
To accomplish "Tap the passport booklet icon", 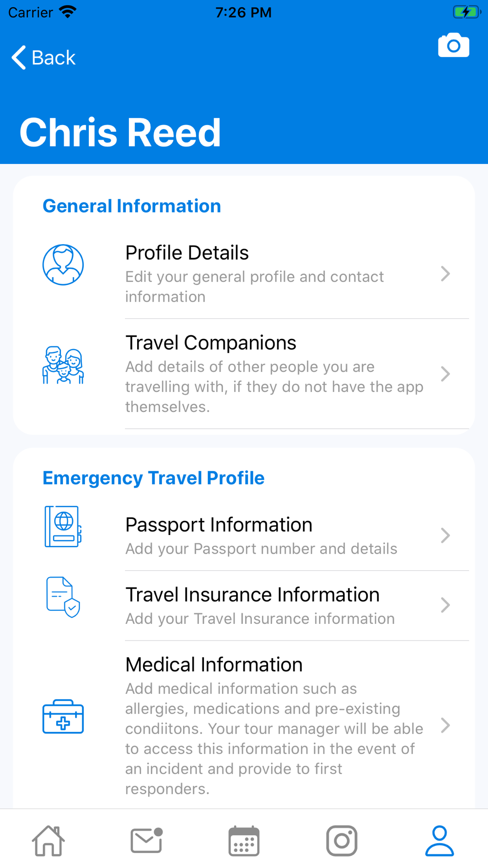I will pos(63,526).
